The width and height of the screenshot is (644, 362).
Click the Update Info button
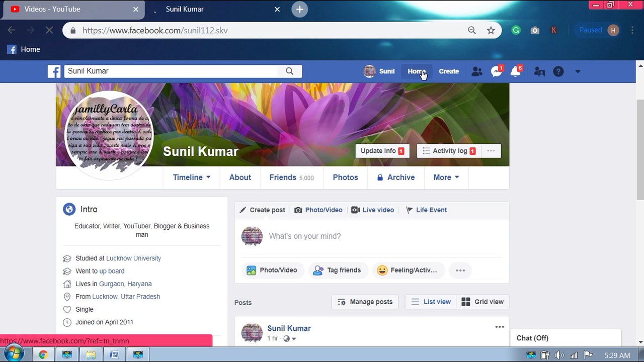382,151
